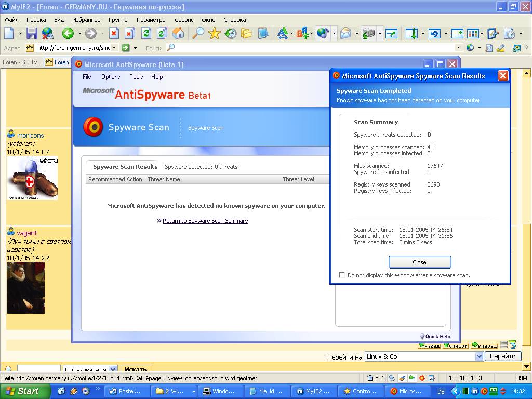
Task: Click the DE language indicator on taskbar
Action: (x=441, y=392)
